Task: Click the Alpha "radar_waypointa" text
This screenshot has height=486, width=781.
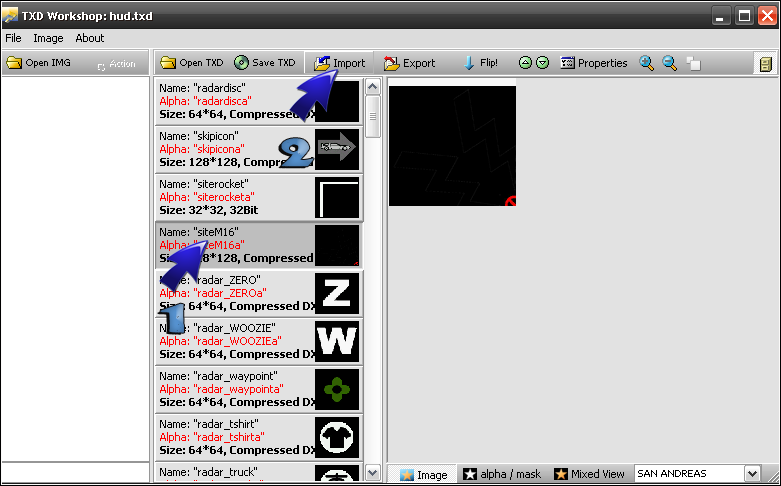Action: click(221, 389)
